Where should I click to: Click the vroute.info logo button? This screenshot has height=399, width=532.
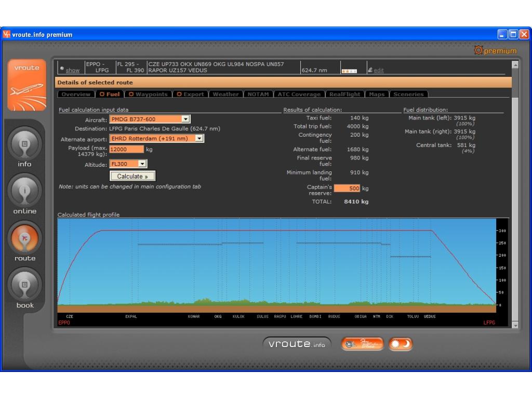tap(297, 344)
